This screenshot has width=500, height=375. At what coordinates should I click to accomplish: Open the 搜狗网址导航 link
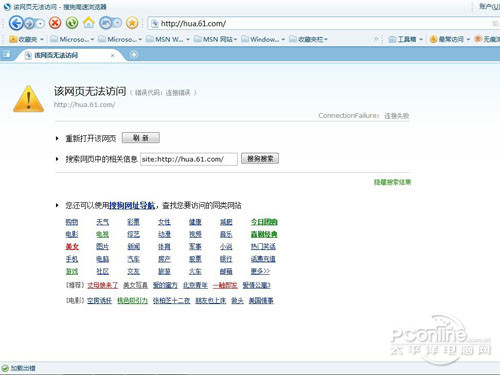132,205
